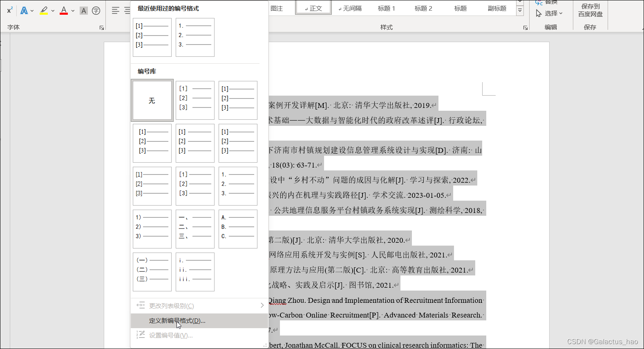Viewport: 644px width, 349px height.
Task: Click the change list level icon
Action: pos(141,305)
